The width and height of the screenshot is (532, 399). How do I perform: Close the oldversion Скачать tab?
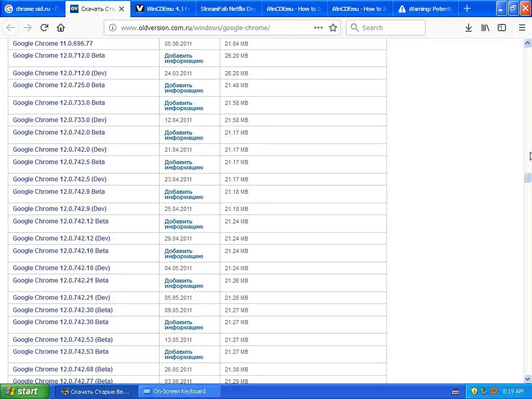pyautogui.click(x=122, y=9)
